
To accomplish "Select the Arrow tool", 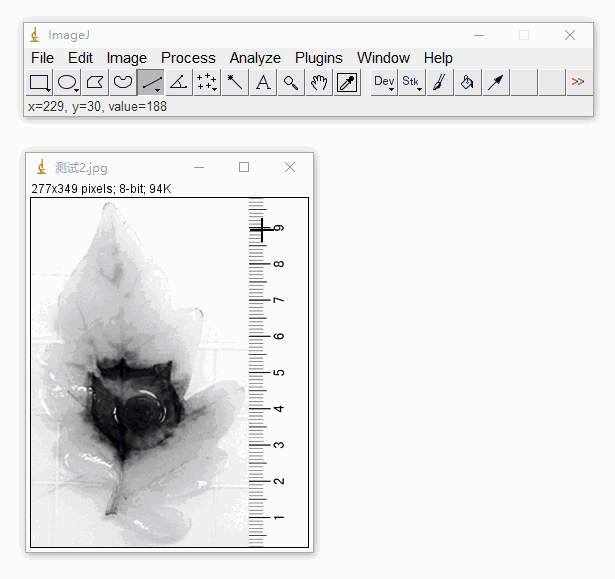I will [496, 82].
